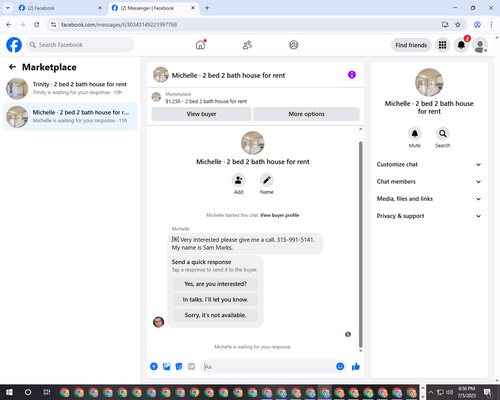Image resolution: width=500 pixels, height=400 pixels.
Task: Reload the page in browser
Action: [x=37, y=25]
